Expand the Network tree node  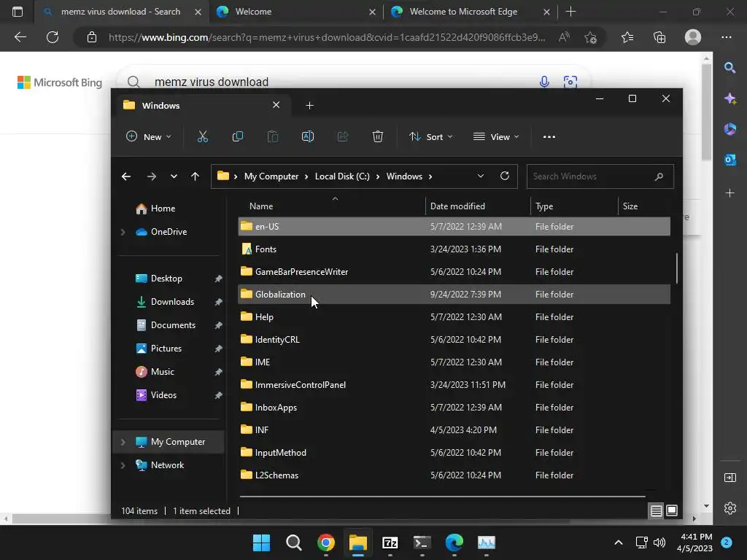(x=123, y=465)
